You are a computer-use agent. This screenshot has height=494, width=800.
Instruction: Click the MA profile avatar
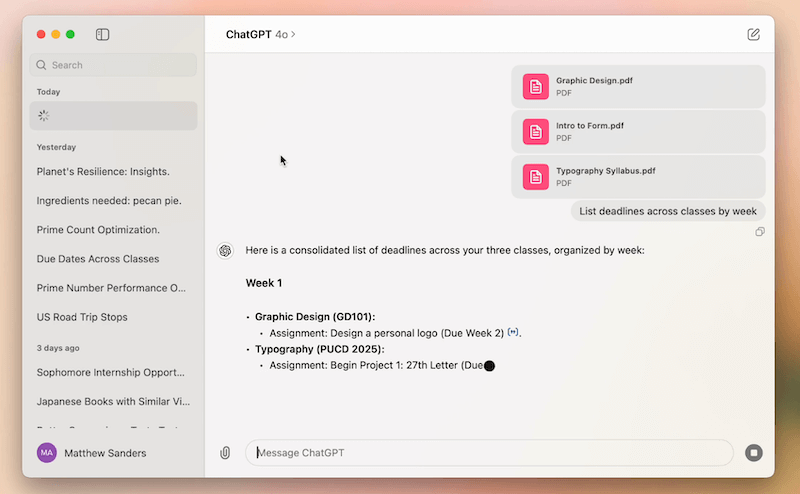(46, 453)
